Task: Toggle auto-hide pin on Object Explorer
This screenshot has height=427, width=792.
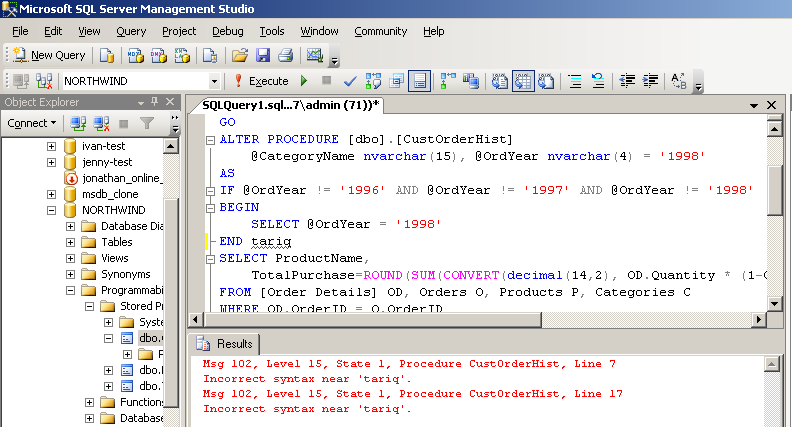Action: click(x=155, y=102)
